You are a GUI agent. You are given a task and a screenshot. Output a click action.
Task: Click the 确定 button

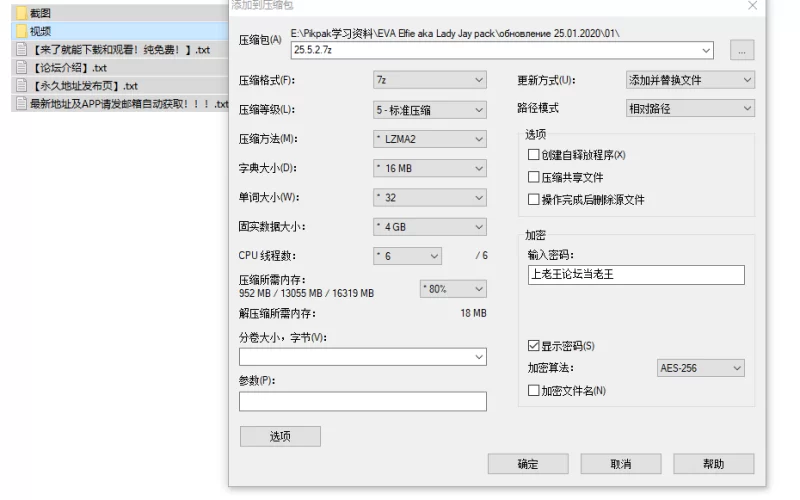[528, 464]
